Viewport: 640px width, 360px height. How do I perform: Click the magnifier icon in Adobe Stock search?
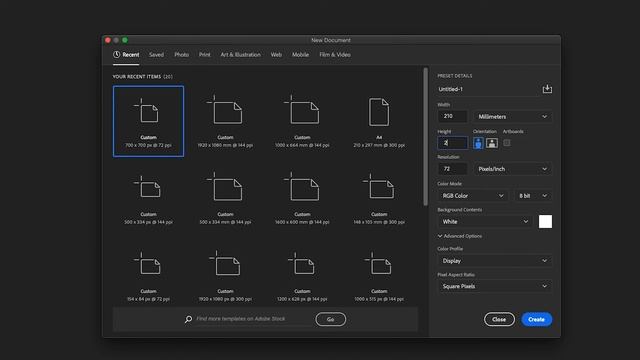tap(188, 319)
